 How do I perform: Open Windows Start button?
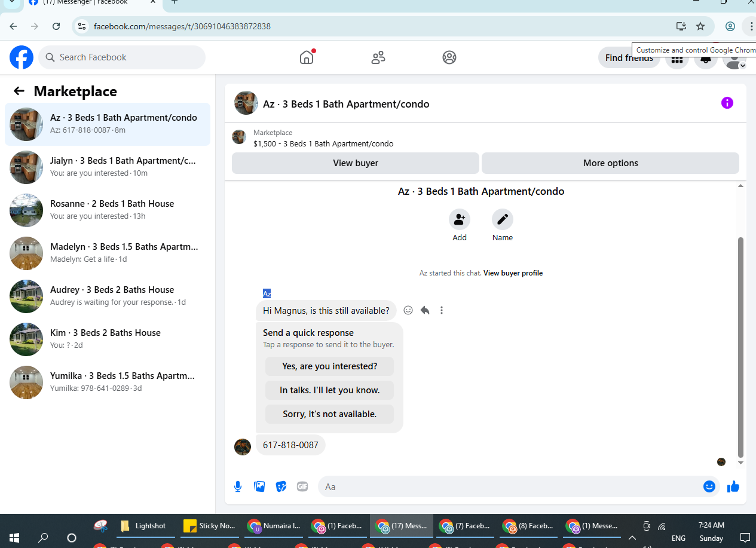14,537
